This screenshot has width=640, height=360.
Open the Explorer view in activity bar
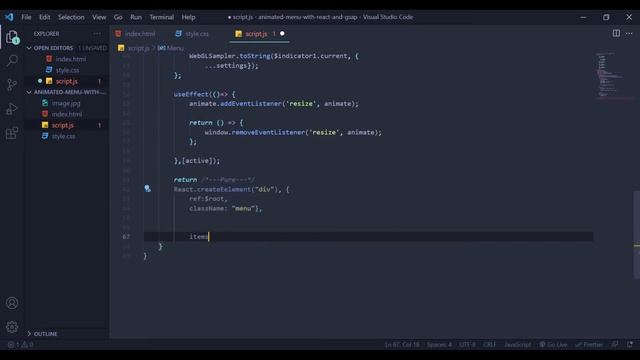coord(12,37)
